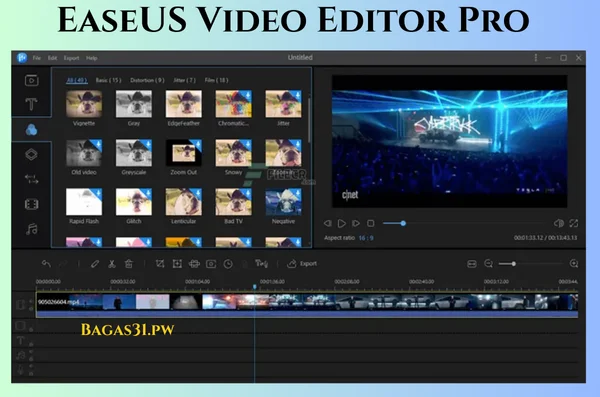Viewport: 600px width, 397px height.
Task: Set clip duration with clock icon
Action: [228, 264]
